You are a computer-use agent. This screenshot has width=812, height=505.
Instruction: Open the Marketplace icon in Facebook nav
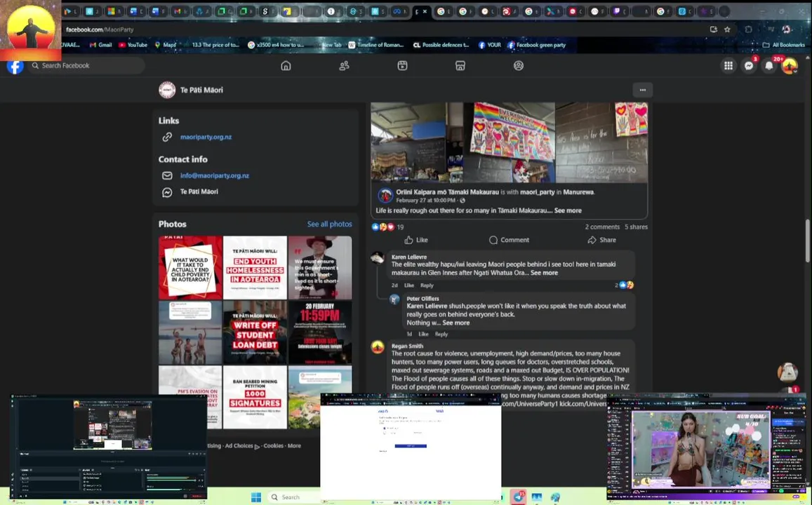click(460, 66)
